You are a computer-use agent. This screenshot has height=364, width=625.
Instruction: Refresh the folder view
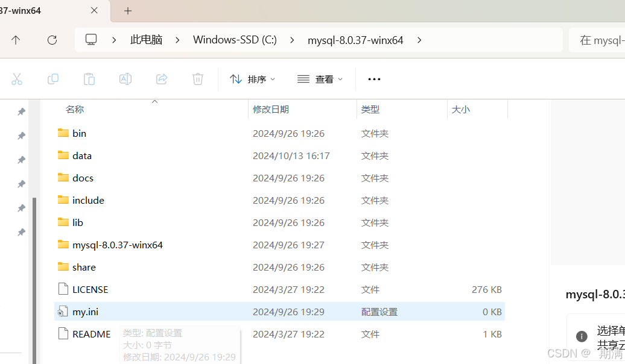coord(52,40)
